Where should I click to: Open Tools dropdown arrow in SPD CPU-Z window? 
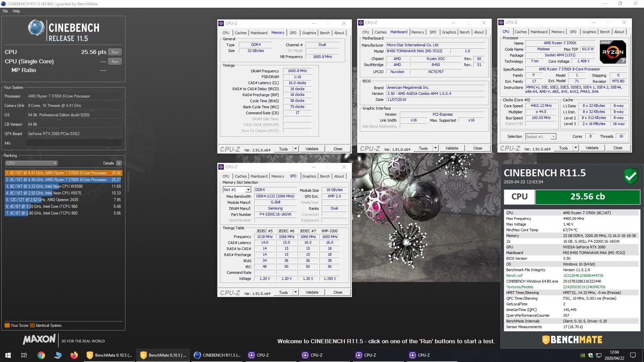coord(296,292)
